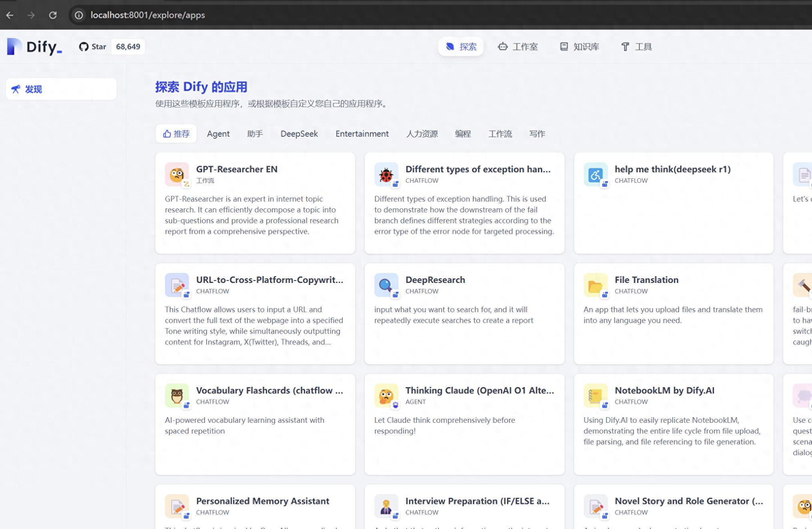
Task: Filter apps by Agent category
Action: pyautogui.click(x=218, y=134)
